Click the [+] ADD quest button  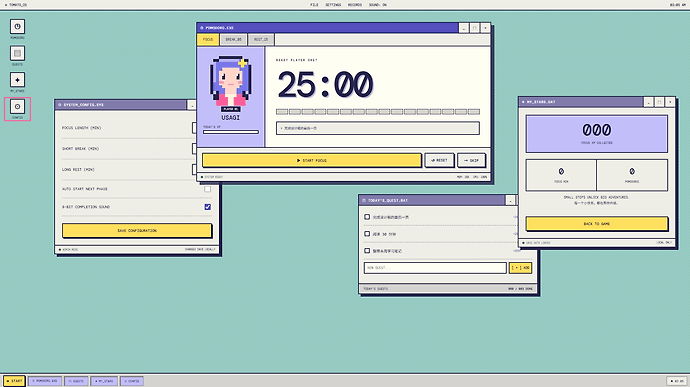click(520, 268)
